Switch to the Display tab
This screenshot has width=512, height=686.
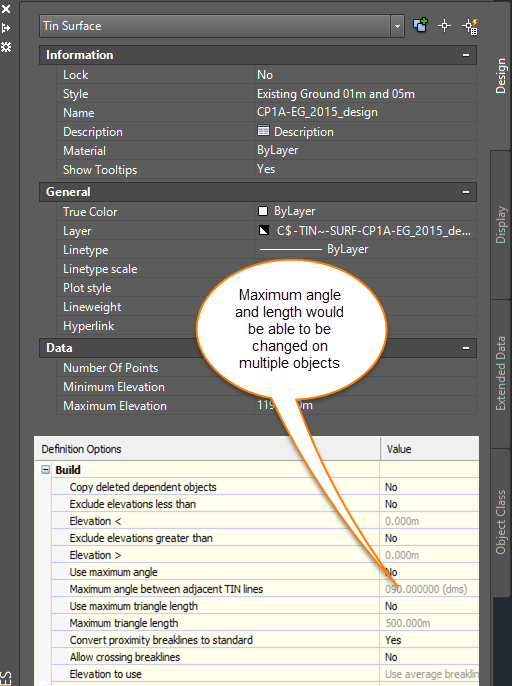[501, 225]
